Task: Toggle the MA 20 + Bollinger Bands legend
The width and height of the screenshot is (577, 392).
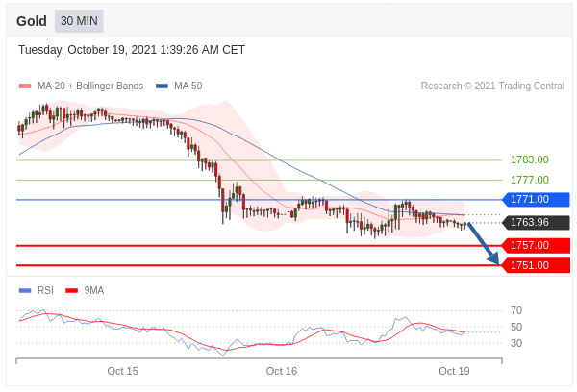Action: (x=89, y=86)
